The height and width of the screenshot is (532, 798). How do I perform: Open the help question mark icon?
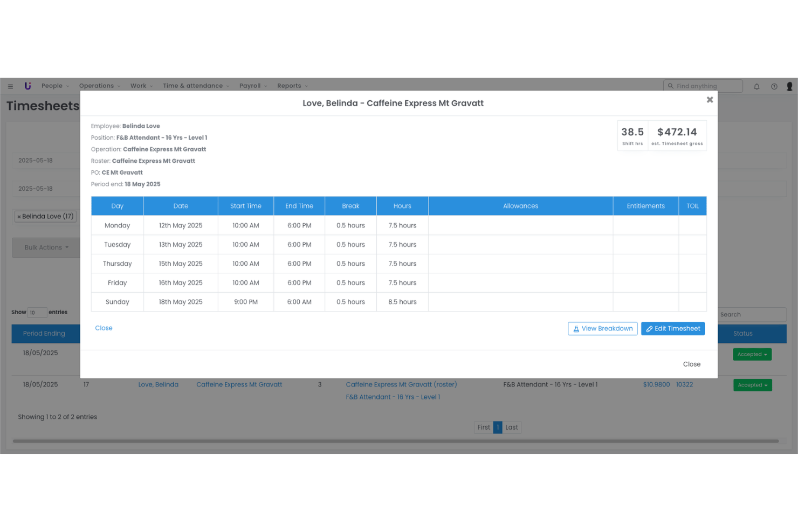point(774,86)
